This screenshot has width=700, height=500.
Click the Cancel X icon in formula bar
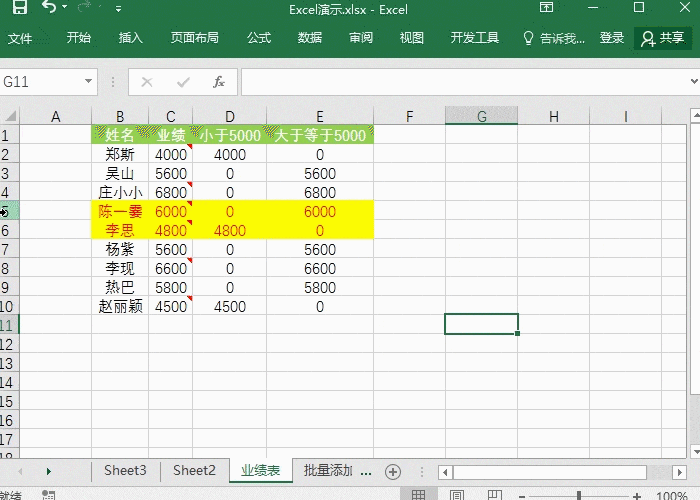click(x=147, y=82)
